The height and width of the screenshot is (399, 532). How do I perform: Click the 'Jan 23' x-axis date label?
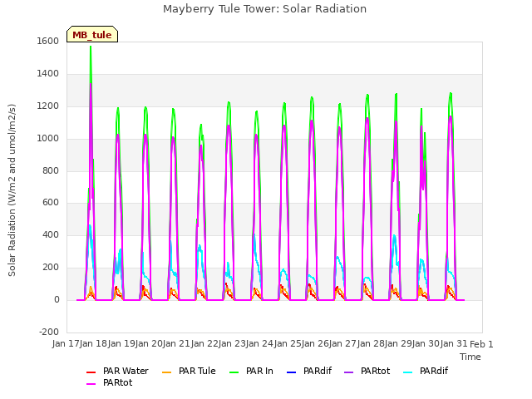click(232, 343)
